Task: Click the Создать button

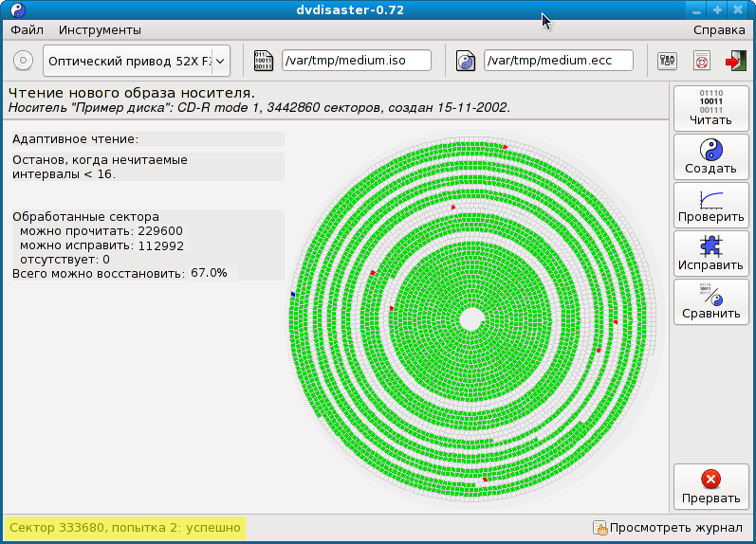Action: pos(711,157)
